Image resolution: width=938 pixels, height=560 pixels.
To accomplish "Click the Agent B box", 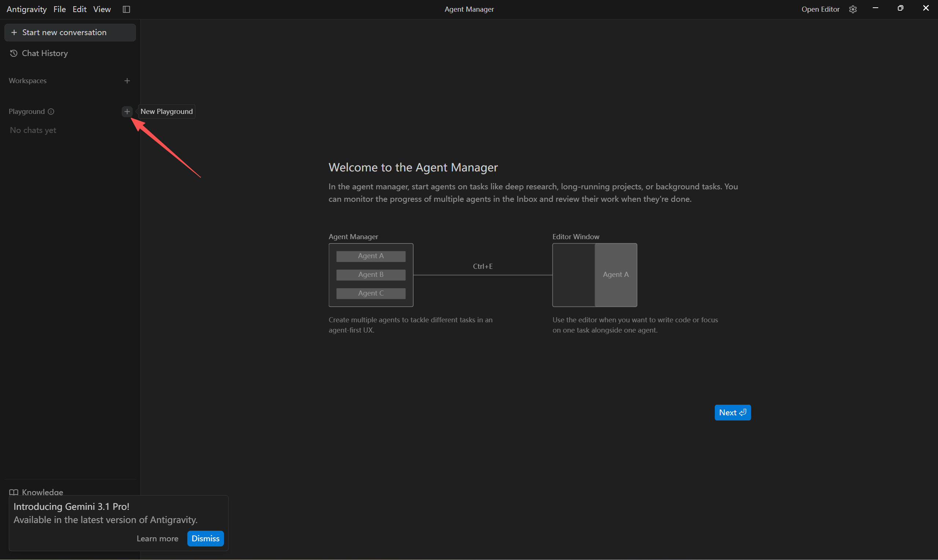I will pos(371,274).
